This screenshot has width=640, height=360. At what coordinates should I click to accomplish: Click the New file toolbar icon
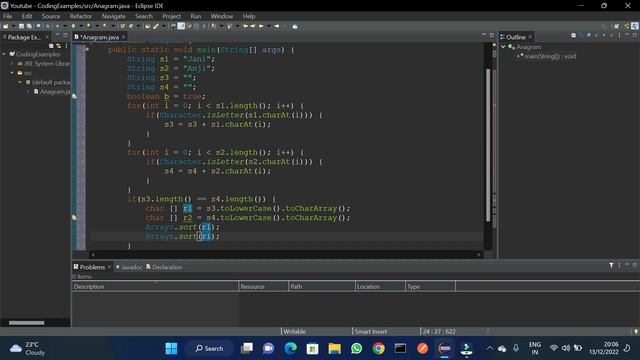(5, 26)
